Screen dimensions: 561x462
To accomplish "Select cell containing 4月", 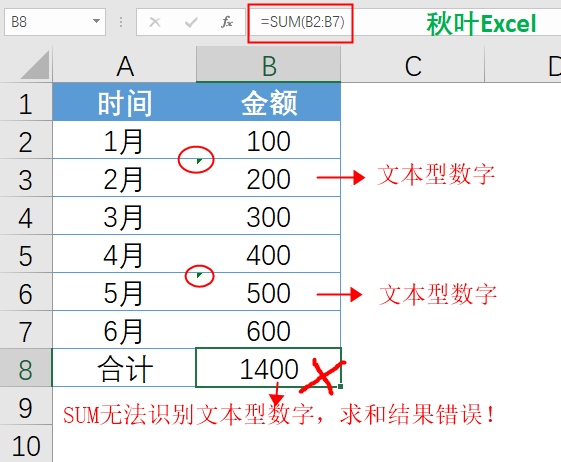I will [125, 254].
